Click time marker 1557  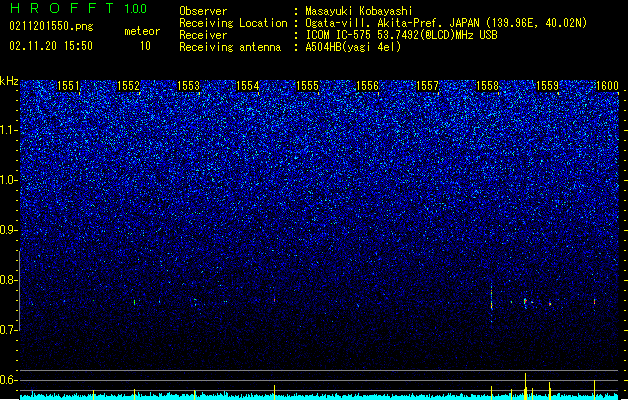[428, 86]
